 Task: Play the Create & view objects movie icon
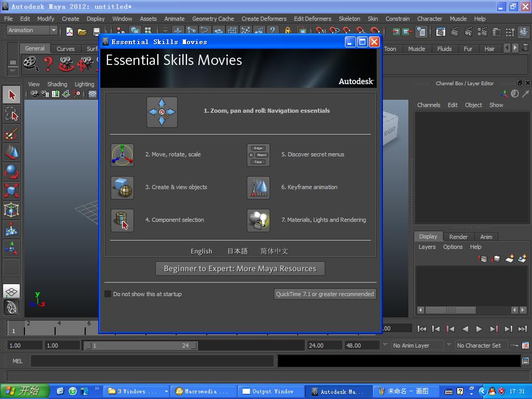[122, 188]
